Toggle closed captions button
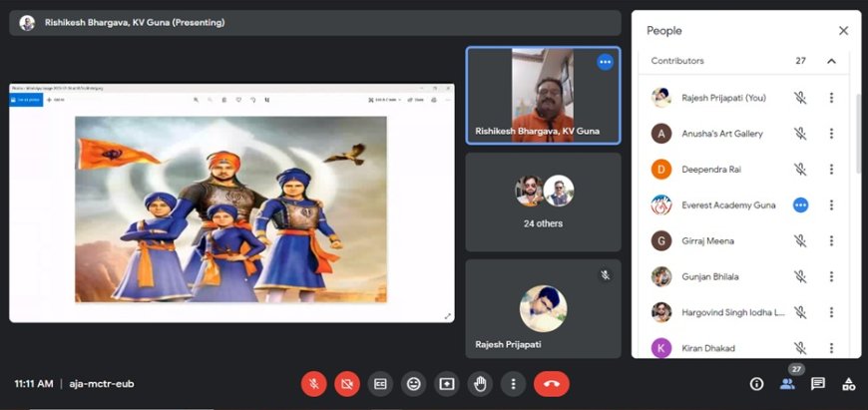This screenshot has height=410, width=868. pyautogui.click(x=380, y=384)
